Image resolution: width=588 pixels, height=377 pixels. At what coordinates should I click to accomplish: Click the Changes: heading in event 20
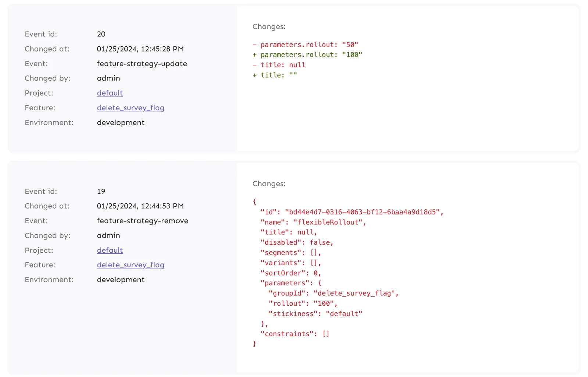[269, 26]
